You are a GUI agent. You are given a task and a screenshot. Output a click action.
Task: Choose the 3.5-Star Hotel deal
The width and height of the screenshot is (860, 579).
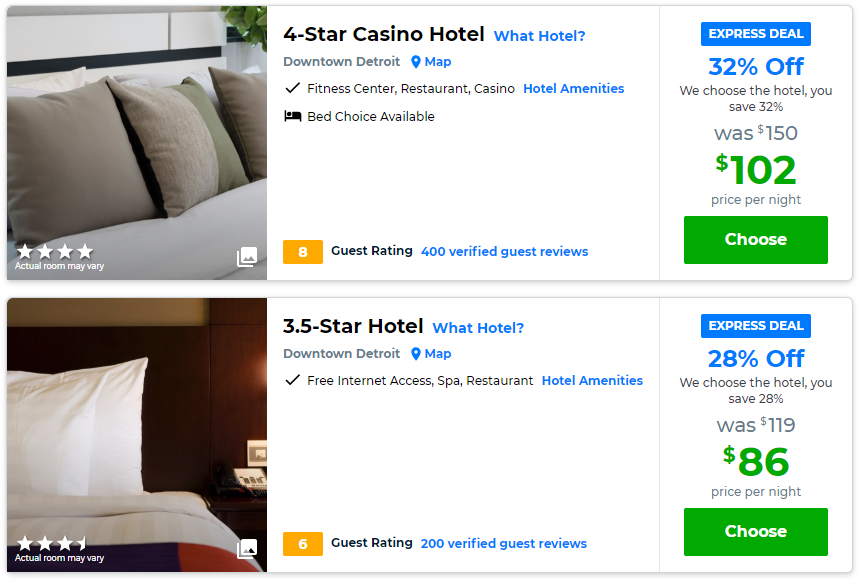(755, 531)
